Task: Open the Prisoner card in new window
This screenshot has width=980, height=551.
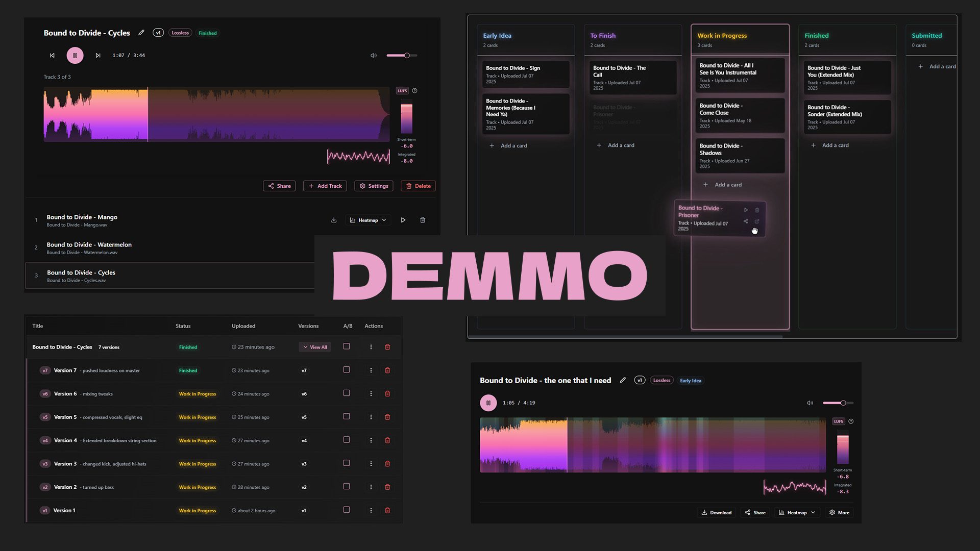Action: [x=757, y=221]
